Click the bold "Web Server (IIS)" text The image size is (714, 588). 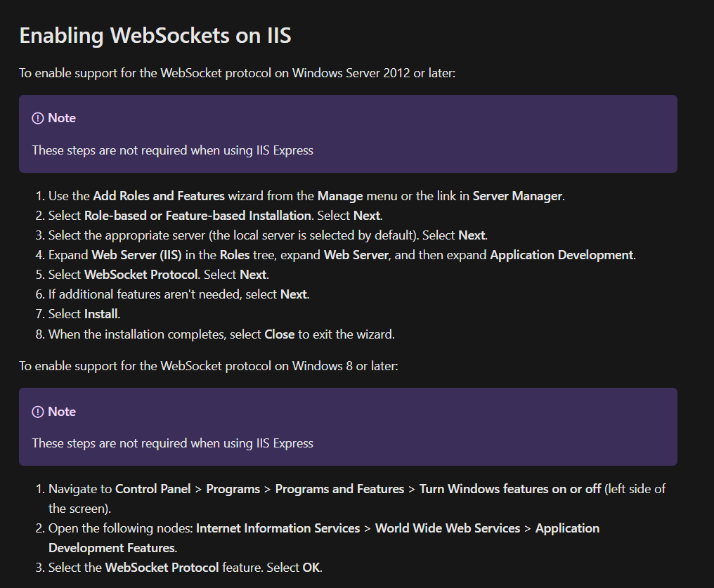pos(136,255)
